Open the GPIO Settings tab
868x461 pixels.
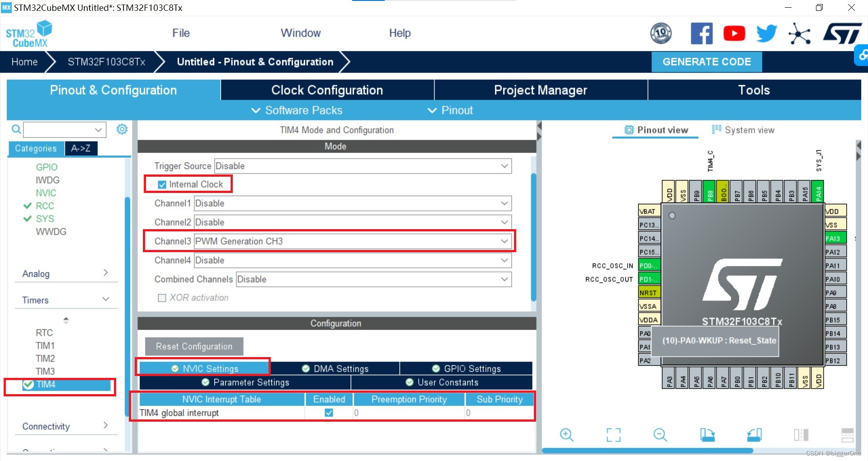coord(466,368)
